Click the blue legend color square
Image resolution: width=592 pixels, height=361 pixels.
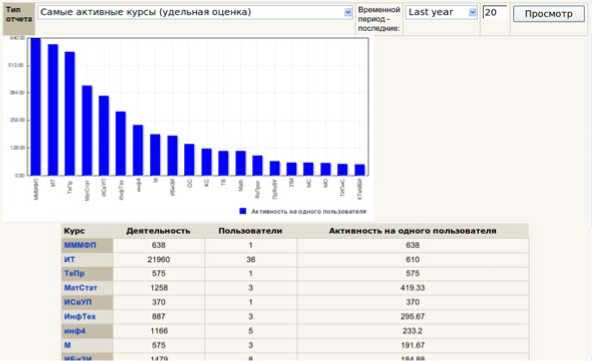coord(243,211)
